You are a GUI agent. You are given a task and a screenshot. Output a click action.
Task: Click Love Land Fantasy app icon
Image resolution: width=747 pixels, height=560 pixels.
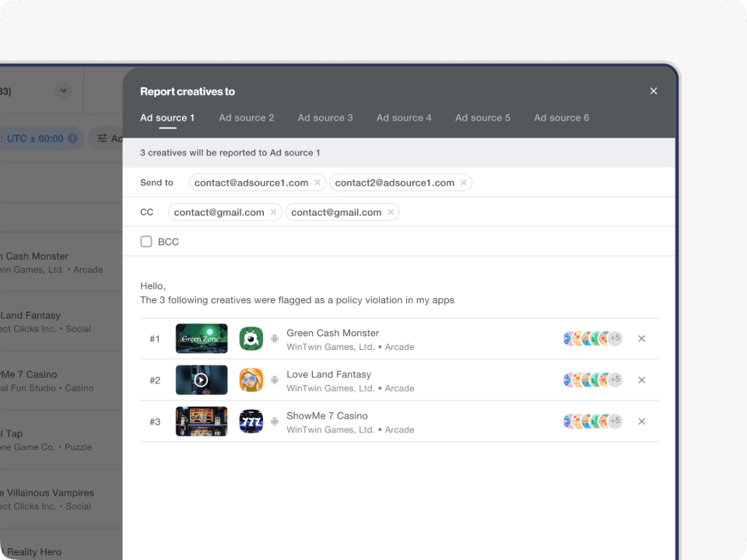[x=251, y=380]
